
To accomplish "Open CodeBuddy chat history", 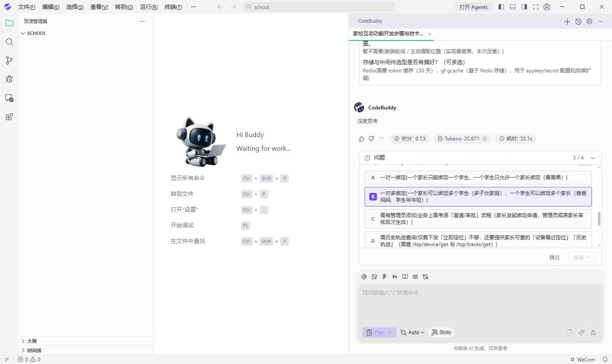I will (x=578, y=21).
